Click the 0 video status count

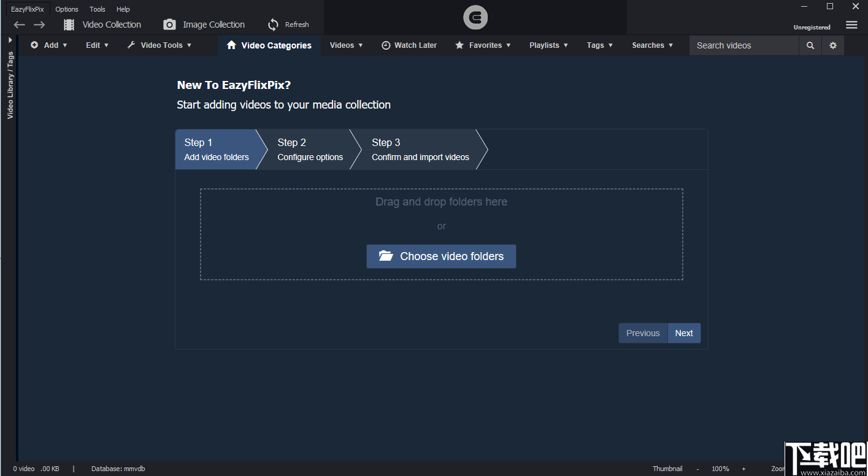click(x=24, y=469)
